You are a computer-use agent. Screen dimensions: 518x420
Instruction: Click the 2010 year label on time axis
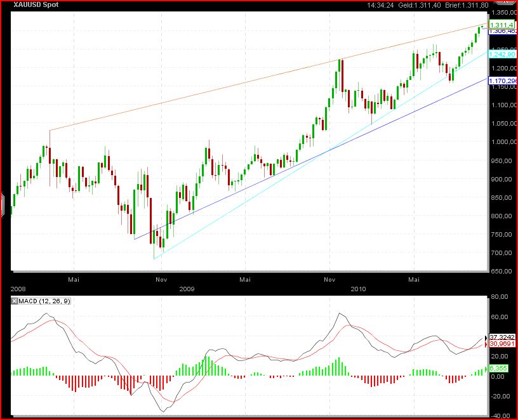[358, 288]
